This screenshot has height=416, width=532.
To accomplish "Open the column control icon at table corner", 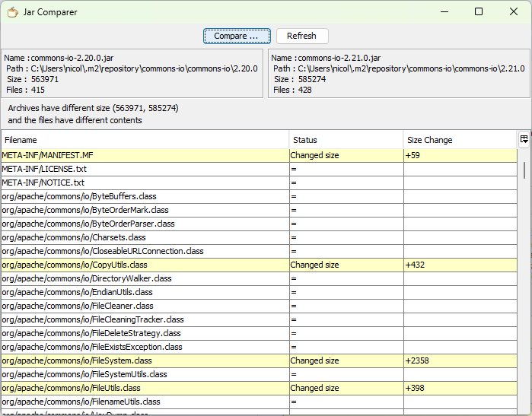I will coord(524,139).
